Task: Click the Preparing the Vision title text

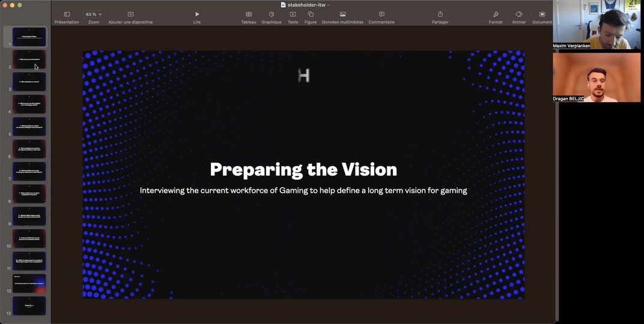Action: click(x=303, y=170)
